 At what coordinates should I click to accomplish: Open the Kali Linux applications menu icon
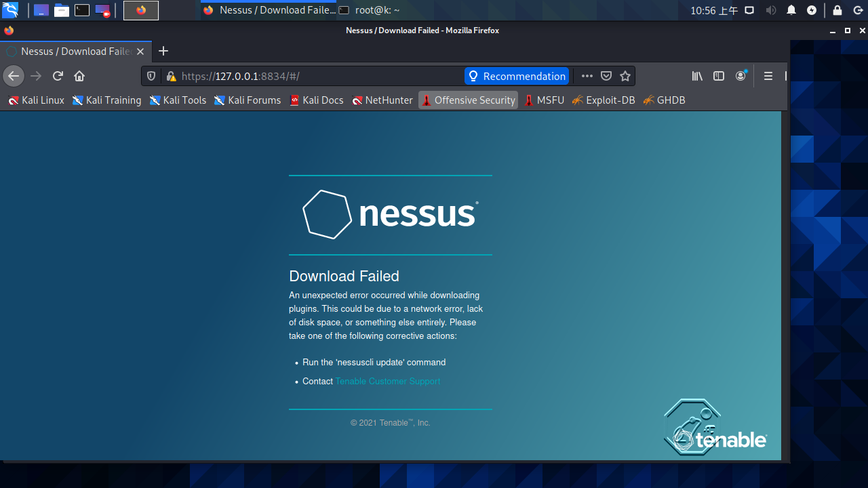point(10,10)
